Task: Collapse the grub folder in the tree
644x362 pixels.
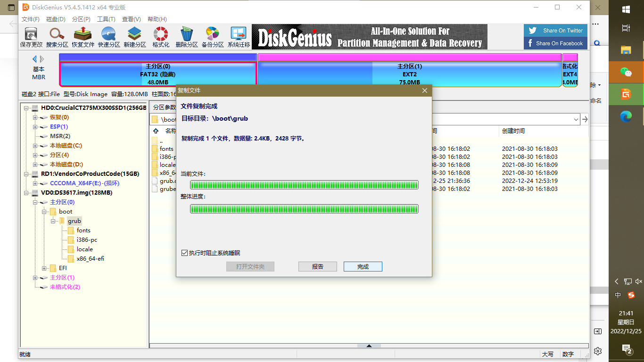Action: click(x=54, y=221)
